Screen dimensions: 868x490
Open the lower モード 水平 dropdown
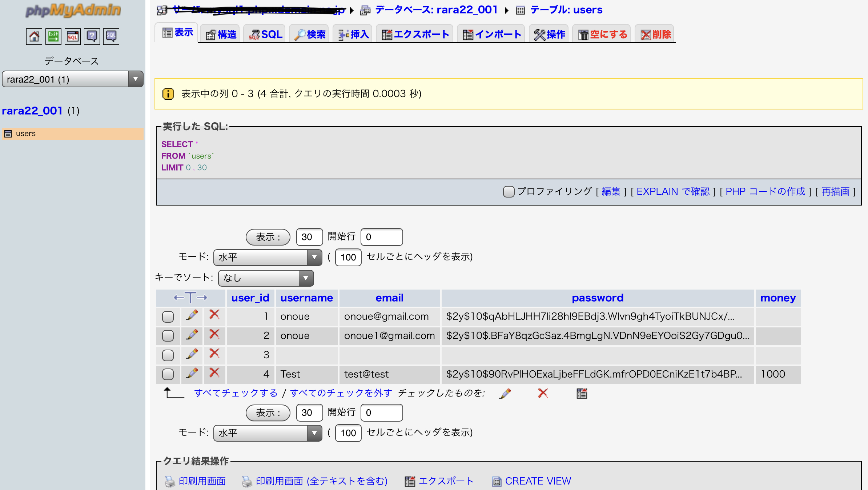click(268, 433)
